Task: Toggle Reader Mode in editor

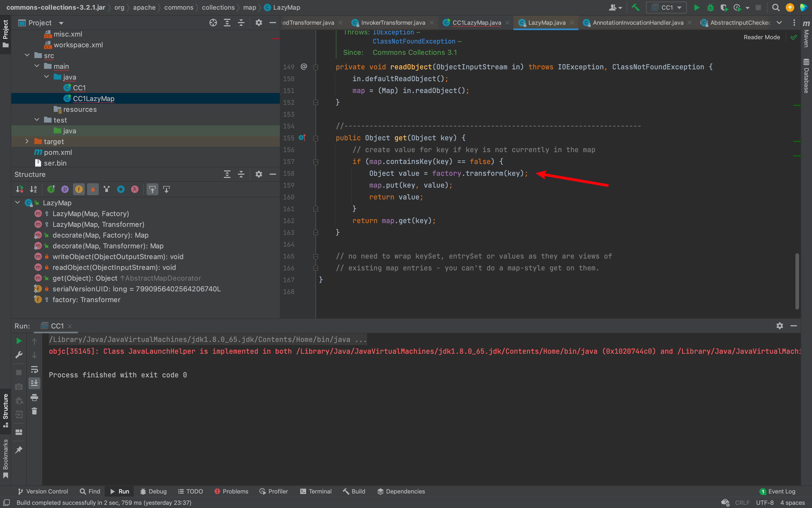Action: pos(762,37)
